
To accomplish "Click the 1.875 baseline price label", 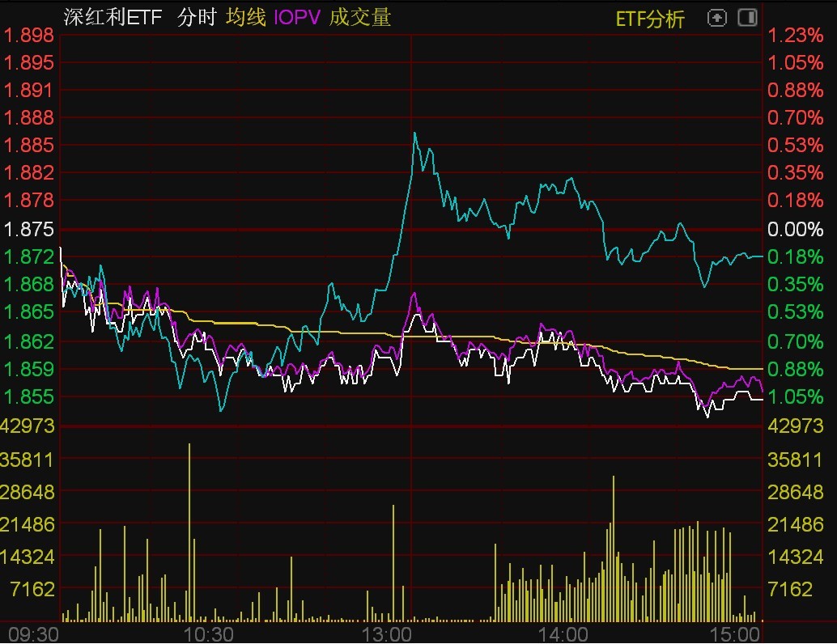I will 31,229.
